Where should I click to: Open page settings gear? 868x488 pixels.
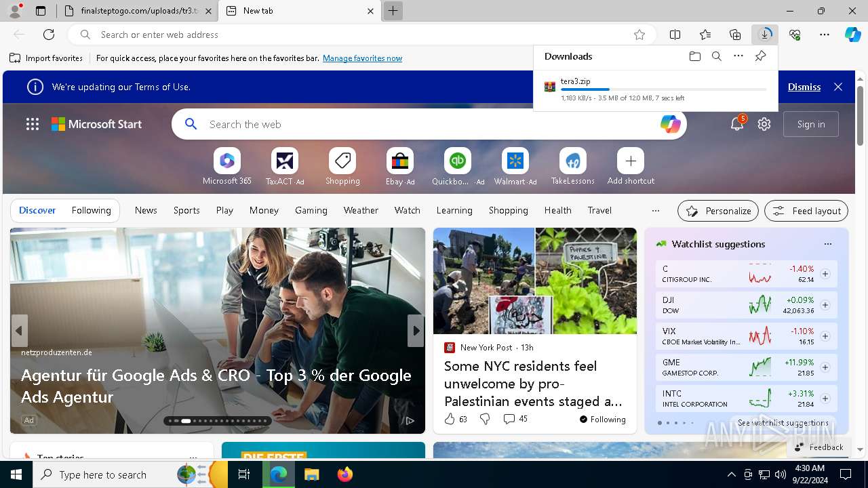(764, 124)
